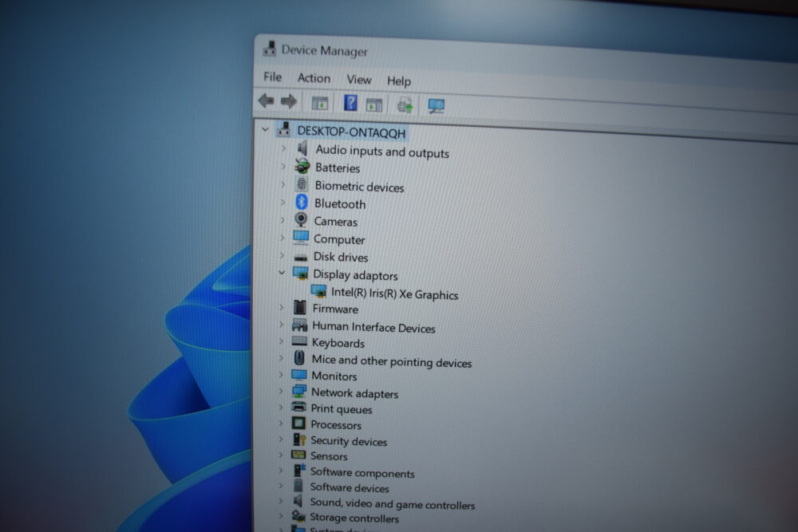Select the 'Security devices' label
Image resolution: width=798 pixels, height=532 pixels.
[x=349, y=441]
